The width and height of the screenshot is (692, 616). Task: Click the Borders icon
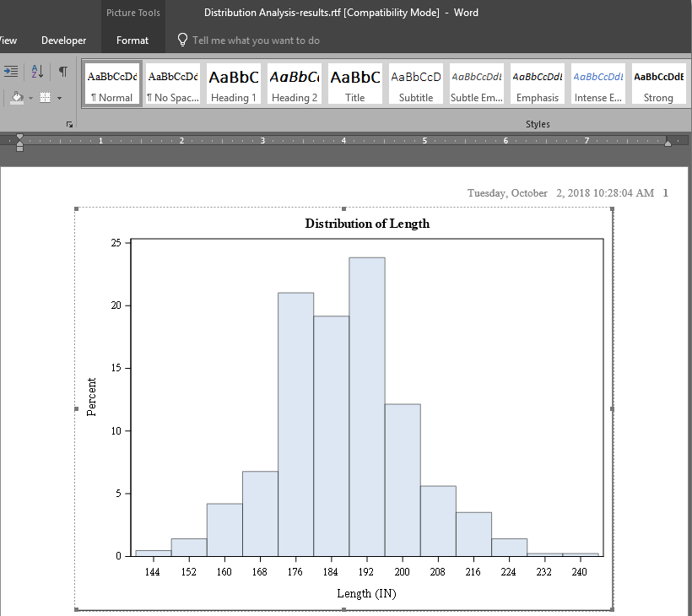click(x=45, y=98)
